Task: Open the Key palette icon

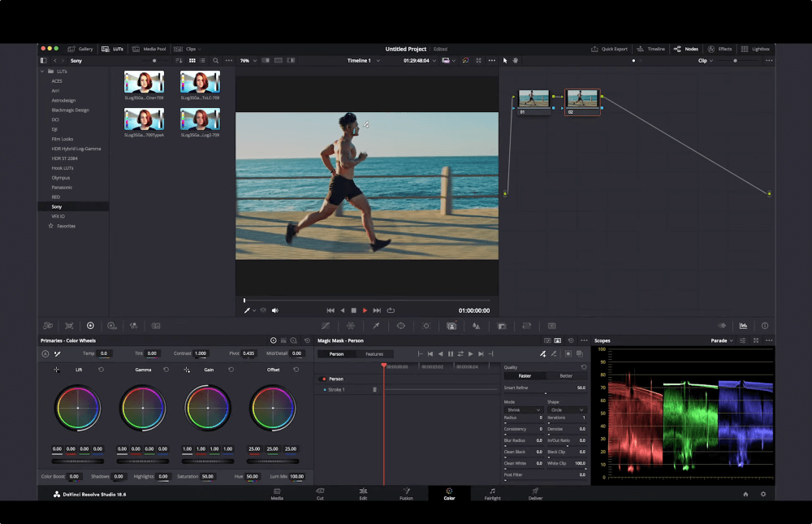Action: (x=501, y=326)
